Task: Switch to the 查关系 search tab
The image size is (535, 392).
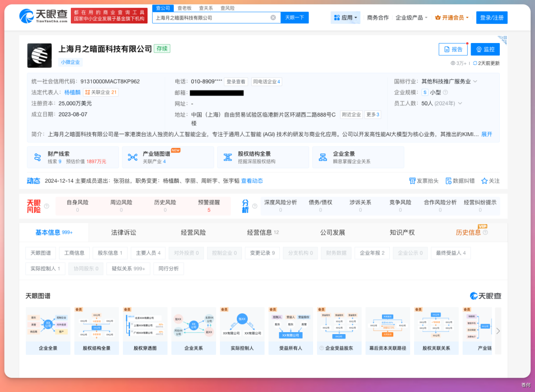Action: pyautogui.click(x=206, y=8)
